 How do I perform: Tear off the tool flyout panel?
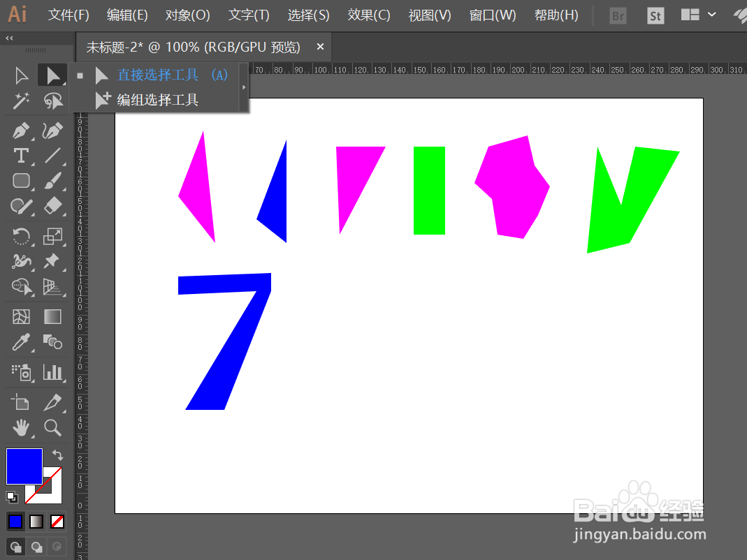click(244, 87)
